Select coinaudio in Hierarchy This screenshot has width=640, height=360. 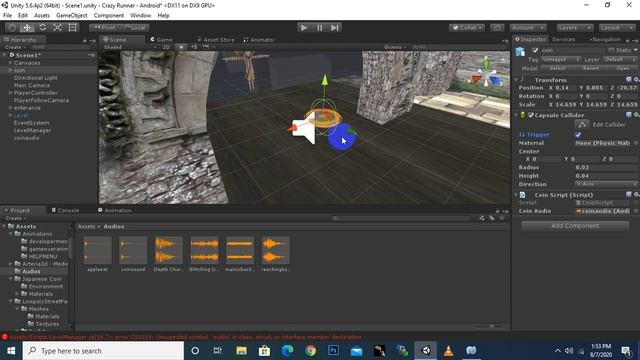[27, 138]
